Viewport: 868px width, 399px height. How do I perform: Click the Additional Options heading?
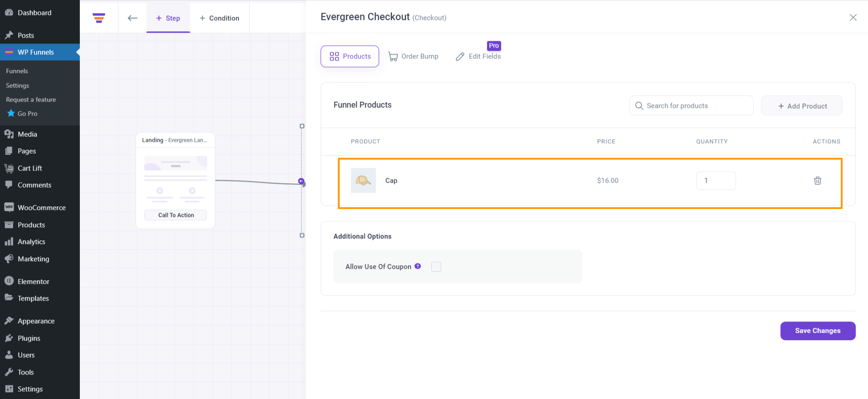click(x=362, y=236)
